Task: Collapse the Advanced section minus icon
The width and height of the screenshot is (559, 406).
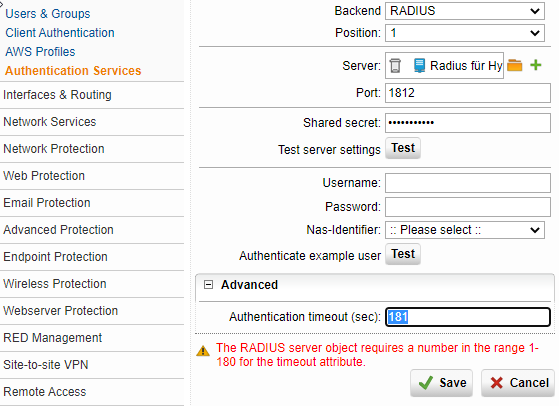Action: tap(208, 284)
